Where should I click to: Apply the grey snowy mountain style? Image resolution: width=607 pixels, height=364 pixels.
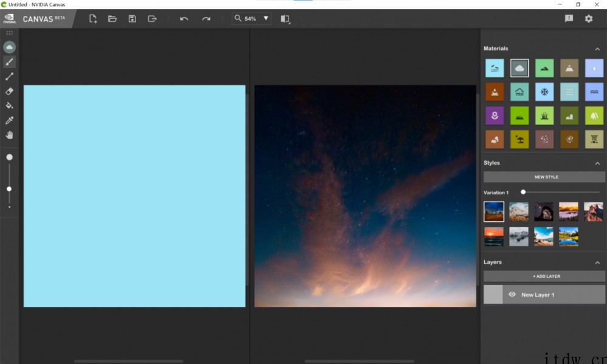coord(519,236)
